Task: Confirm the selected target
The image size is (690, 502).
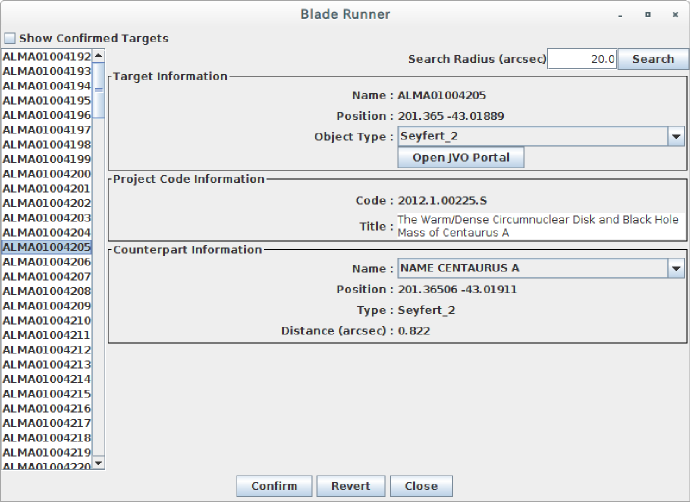Action: pyautogui.click(x=274, y=486)
